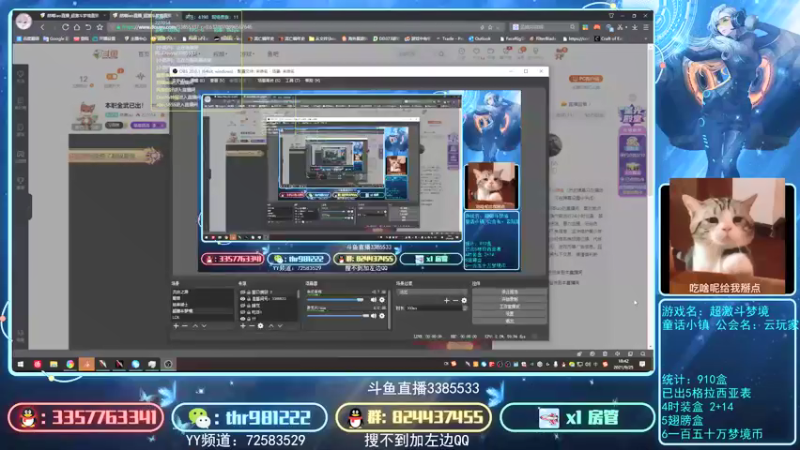The width and height of the screenshot is (800, 450).
Task: Add a transition with the plus icon
Action: click(x=446, y=301)
